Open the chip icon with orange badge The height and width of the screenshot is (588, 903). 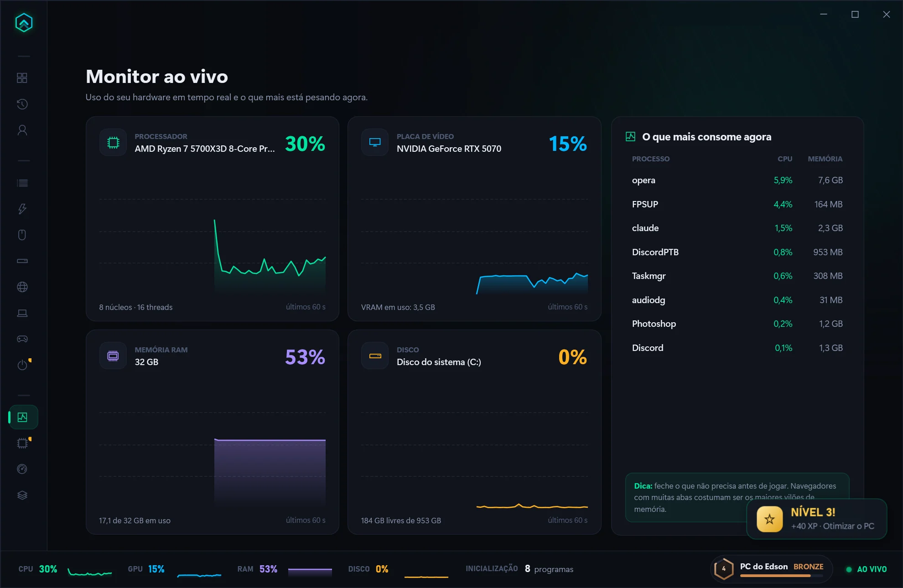click(22, 443)
